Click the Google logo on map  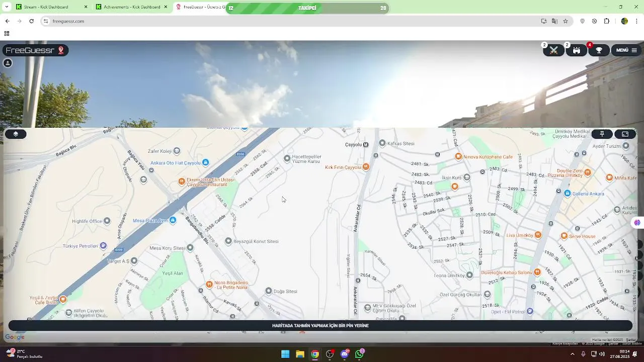(x=15, y=337)
